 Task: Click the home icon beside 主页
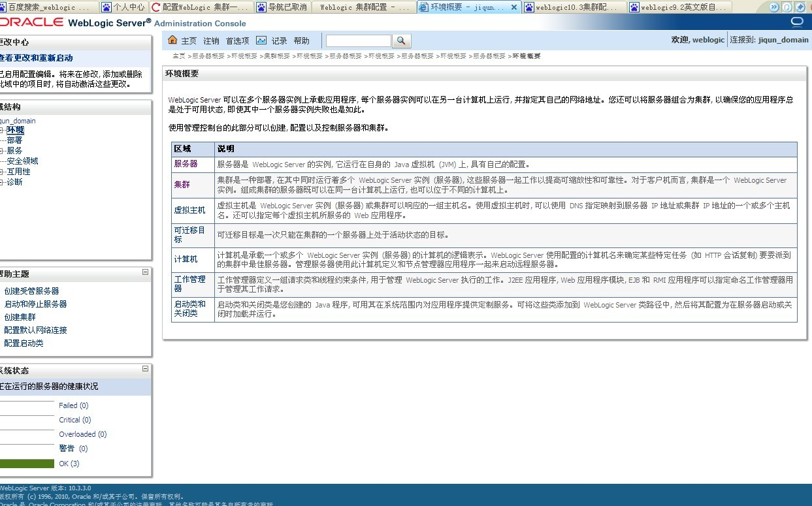click(172, 40)
